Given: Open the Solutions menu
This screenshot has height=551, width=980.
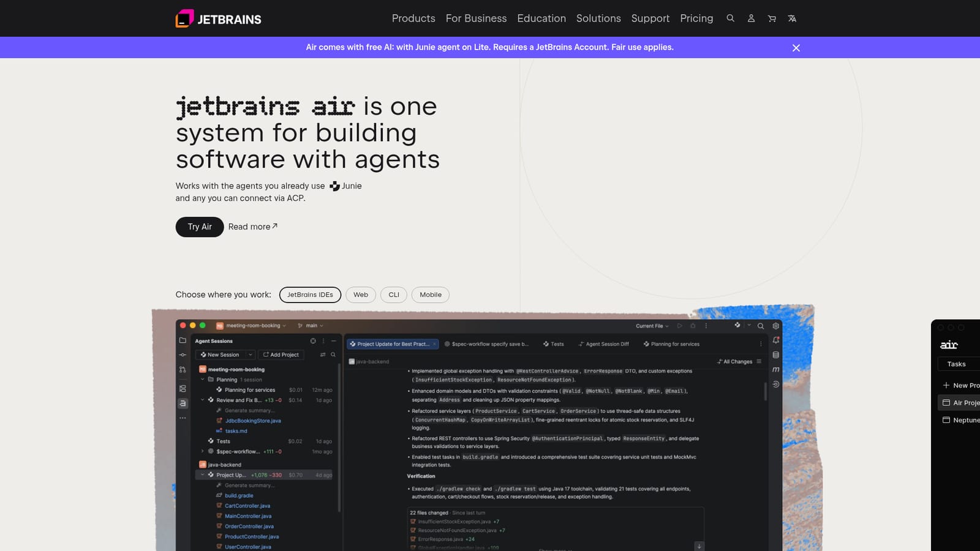Looking at the screenshot, I should pos(598,18).
